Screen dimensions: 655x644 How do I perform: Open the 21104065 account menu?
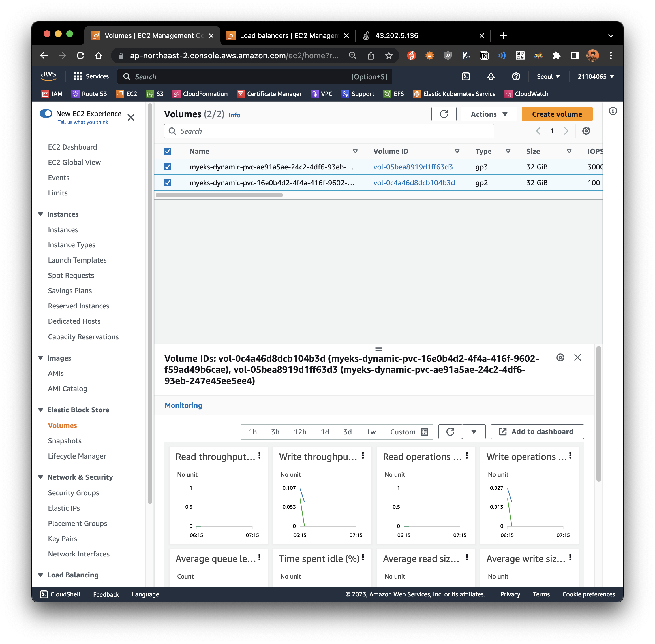(596, 76)
